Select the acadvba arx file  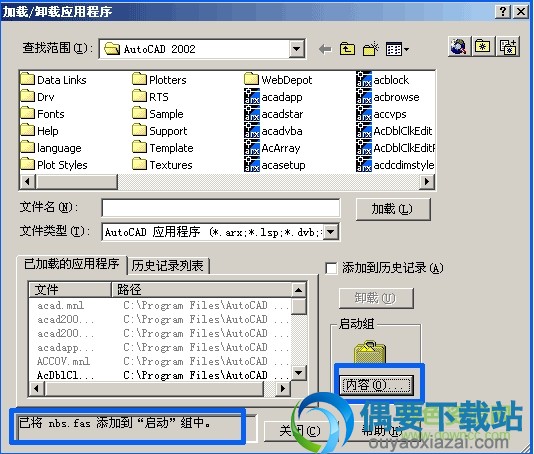pos(273,131)
